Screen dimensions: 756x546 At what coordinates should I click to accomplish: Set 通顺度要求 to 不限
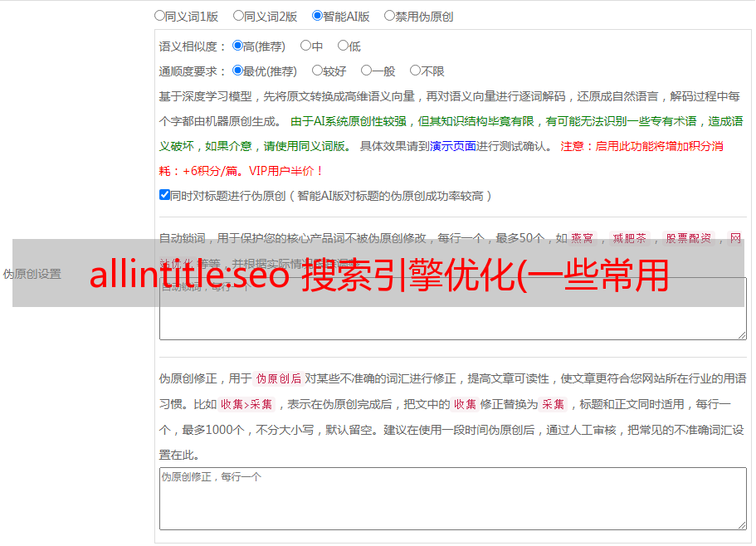coord(415,71)
